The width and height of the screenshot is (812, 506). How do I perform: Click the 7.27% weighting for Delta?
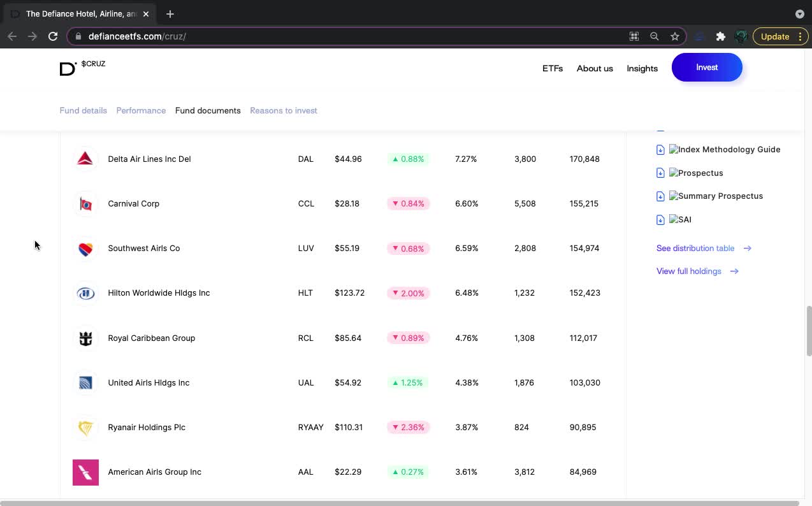tap(466, 159)
